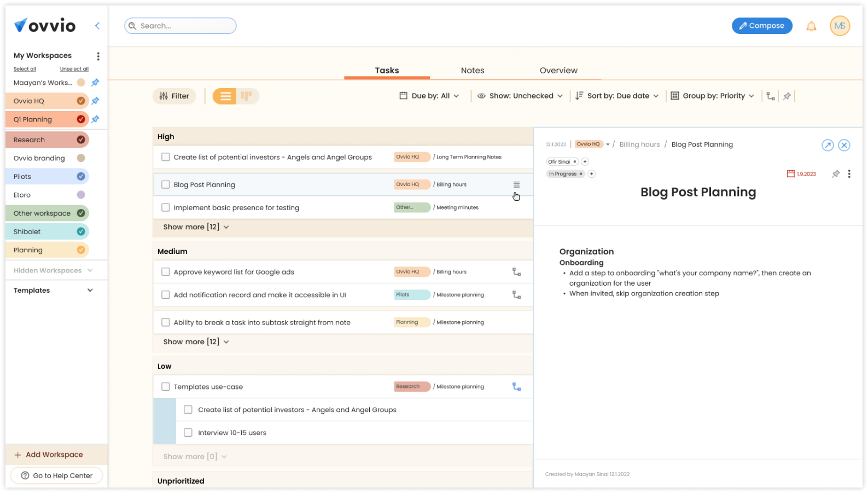Open the Group by: Priority dropdown

[713, 96]
